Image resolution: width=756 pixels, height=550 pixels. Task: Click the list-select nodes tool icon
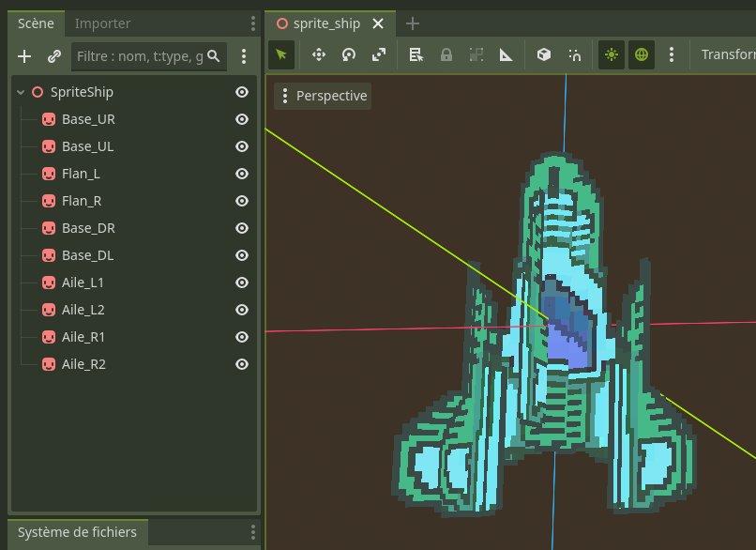[x=416, y=54]
